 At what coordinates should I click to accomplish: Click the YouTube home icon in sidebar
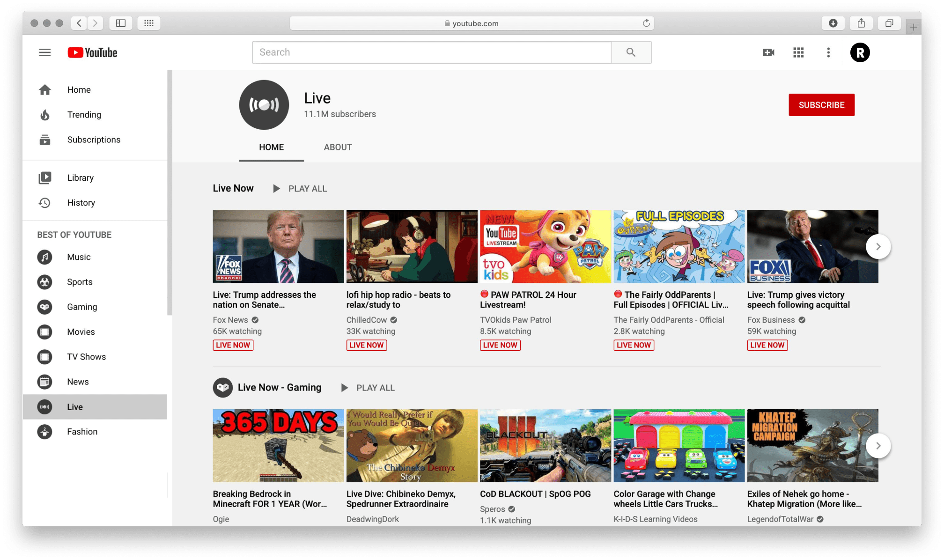(44, 89)
